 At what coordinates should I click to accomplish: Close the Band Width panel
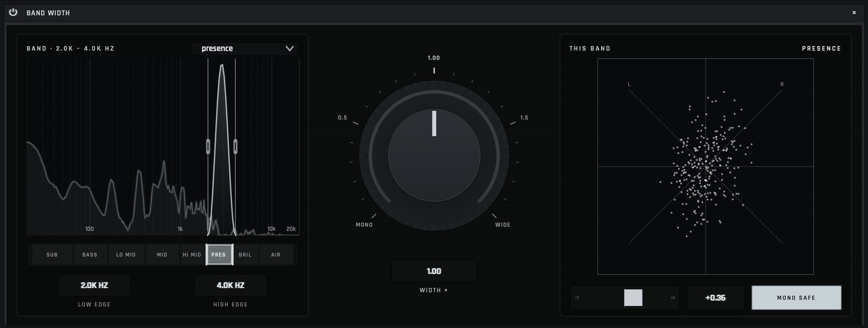854,13
